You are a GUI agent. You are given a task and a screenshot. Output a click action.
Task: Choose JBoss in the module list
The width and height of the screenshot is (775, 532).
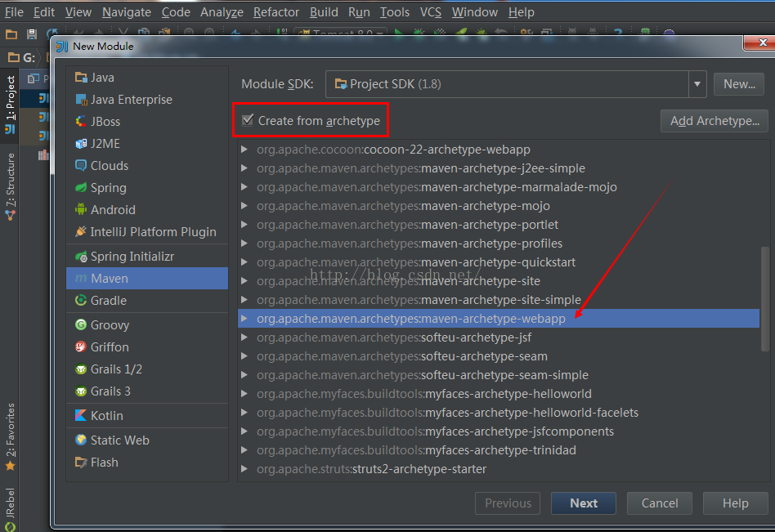tap(147, 122)
